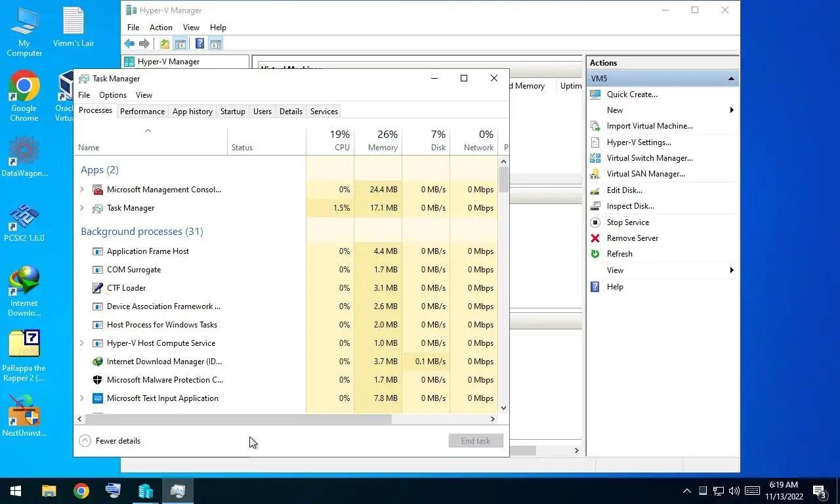Open the My Computer desktop icon
Screen dimensions: 840x504
click(x=24, y=32)
